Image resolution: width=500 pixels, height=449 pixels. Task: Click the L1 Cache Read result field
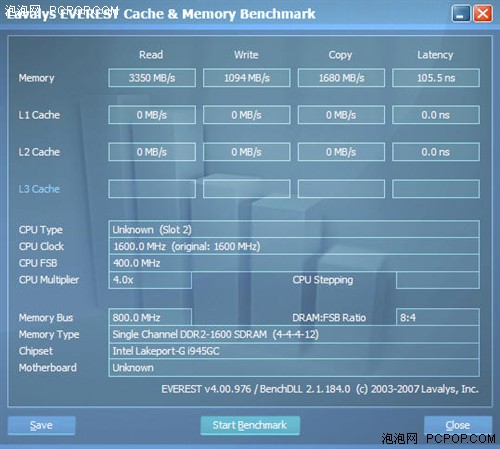pyautogui.click(x=152, y=115)
